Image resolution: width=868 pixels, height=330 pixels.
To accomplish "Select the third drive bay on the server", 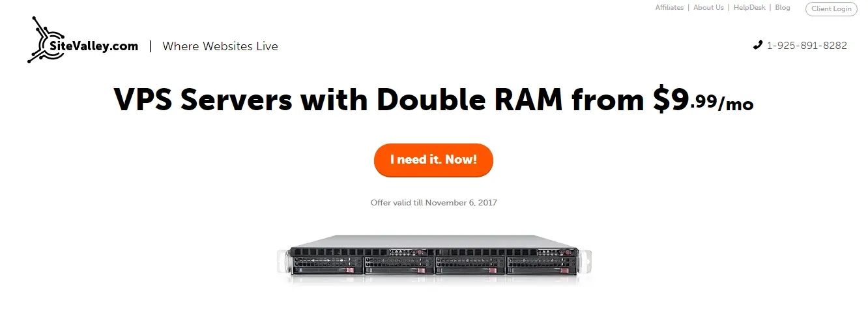I will 470,265.
